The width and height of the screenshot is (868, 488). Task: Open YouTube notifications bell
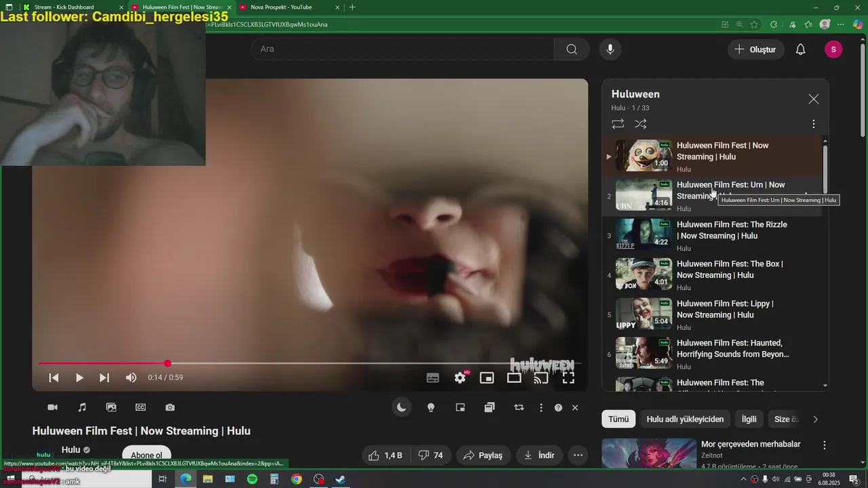coord(800,49)
